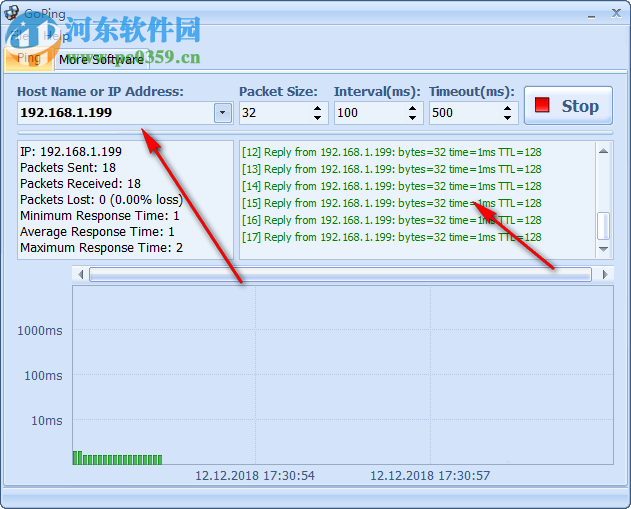631x509 pixels.
Task: Click the 100ms graph axis label
Action: click(x=43, y=376)
